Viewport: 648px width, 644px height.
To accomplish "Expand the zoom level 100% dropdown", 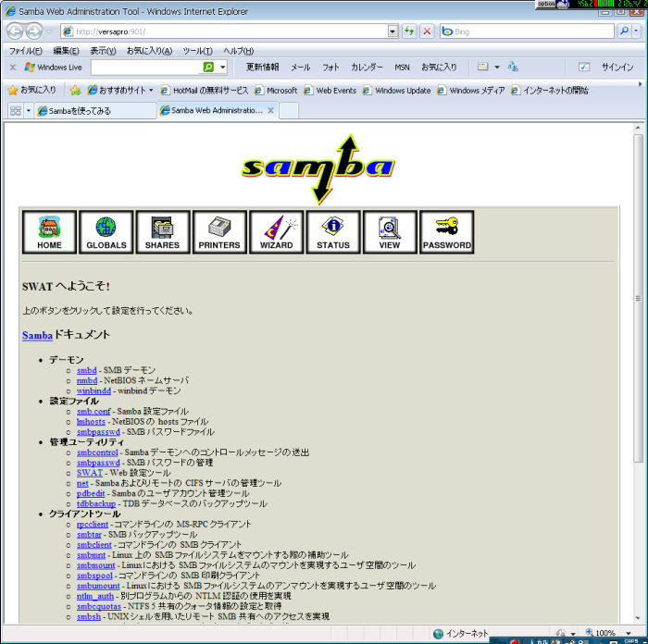I will 629,633.
